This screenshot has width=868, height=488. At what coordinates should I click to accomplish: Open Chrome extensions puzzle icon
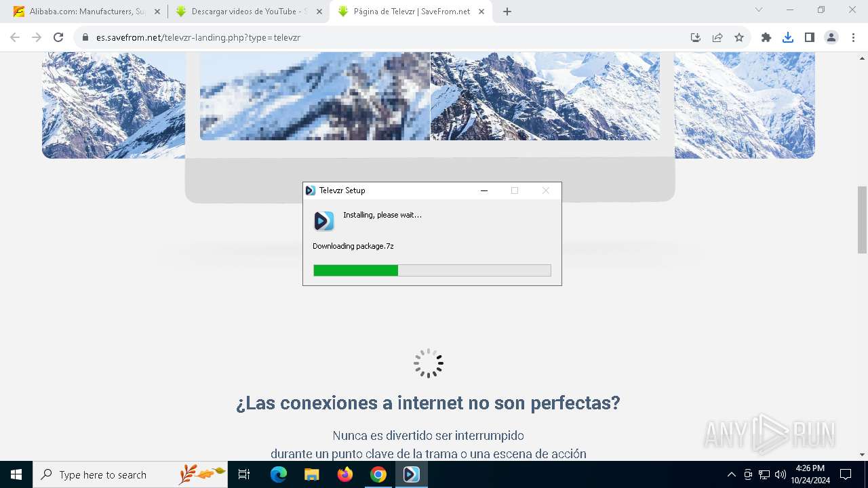pyautogui.click(x=766, y=37)
